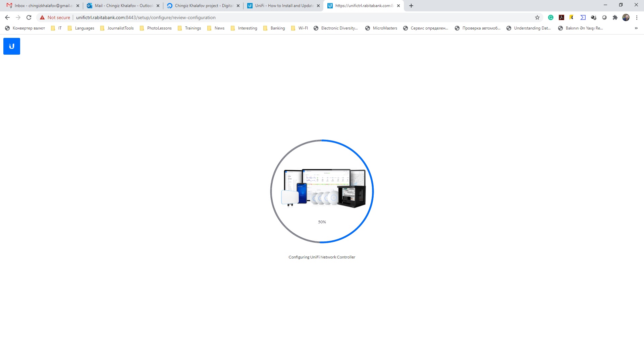
Task: Show more bookmarks overflow chevron
Action: pyautogui.click(x=636, y=28)
